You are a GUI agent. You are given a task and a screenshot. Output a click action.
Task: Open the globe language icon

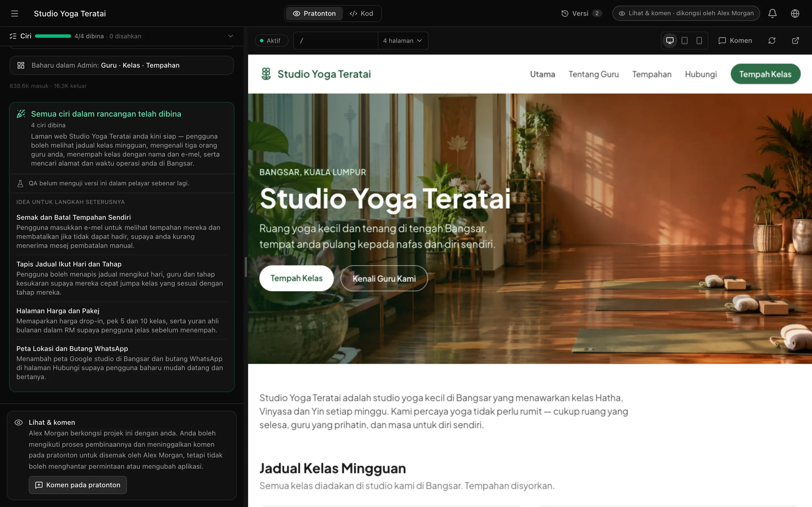click(x=795, y=14)
